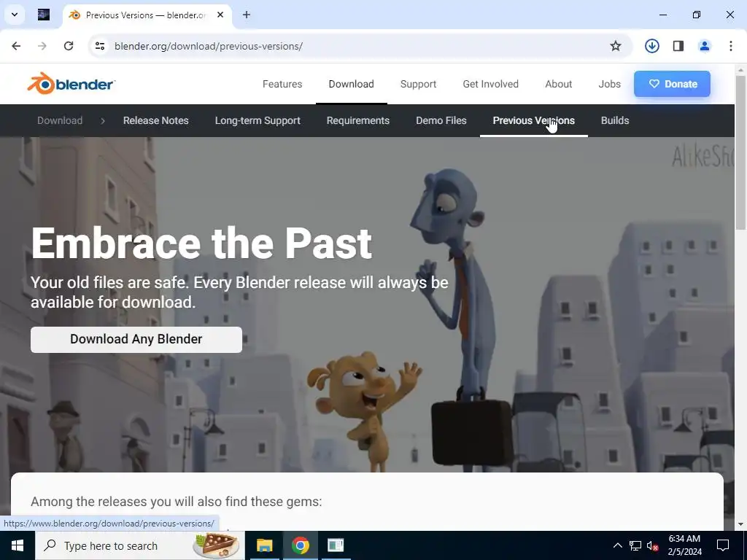This screenshot has height=560, width=747.
Task: Click the taskbar search box
Action: pyautogui.click(x=140, y=545)
